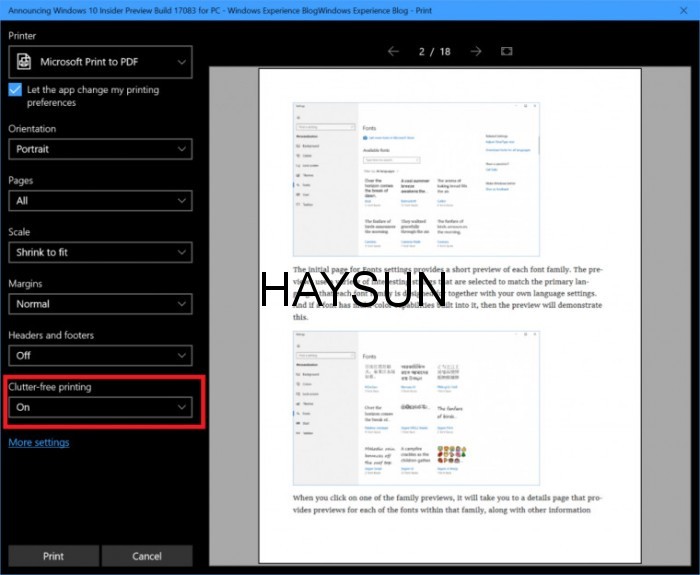Change the Clutter-free printing dropdown

(x=100, y=407)
